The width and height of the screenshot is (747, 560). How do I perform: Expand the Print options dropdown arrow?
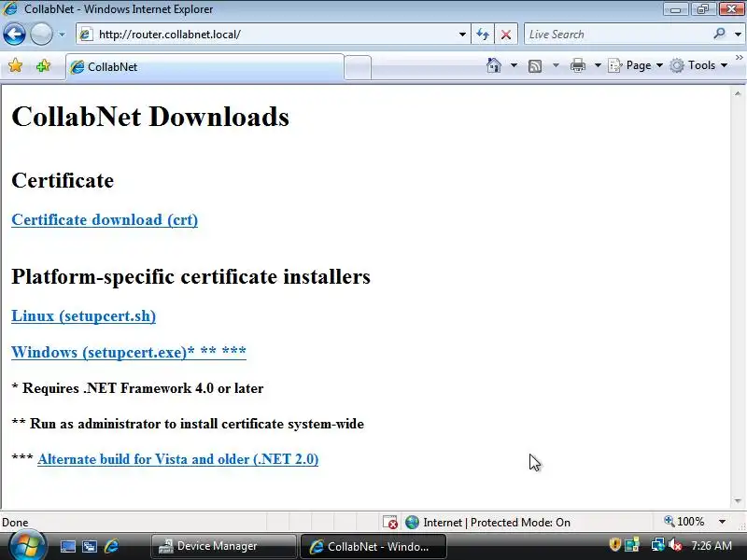(598, 65)
